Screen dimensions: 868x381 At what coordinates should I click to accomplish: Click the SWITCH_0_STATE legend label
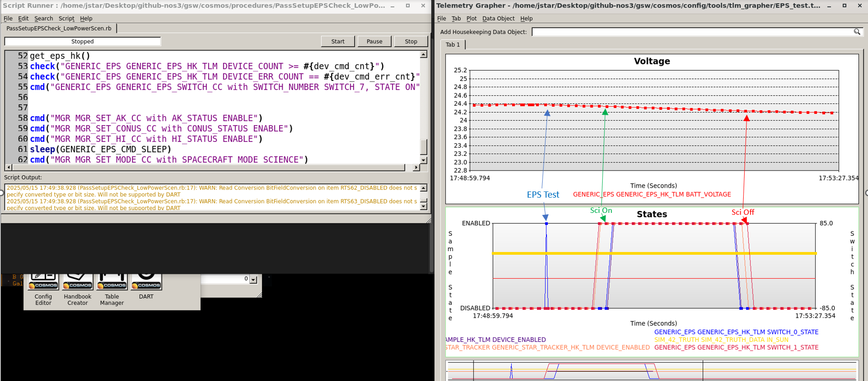tap(736, 332)
